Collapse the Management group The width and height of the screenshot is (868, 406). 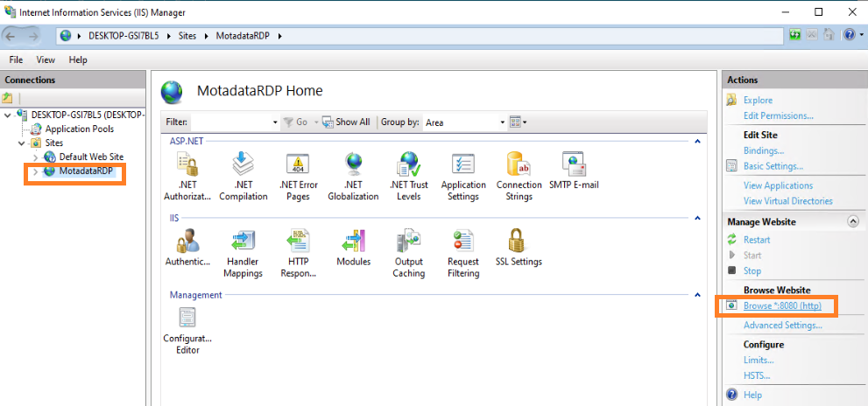click(x=697, y=295)
